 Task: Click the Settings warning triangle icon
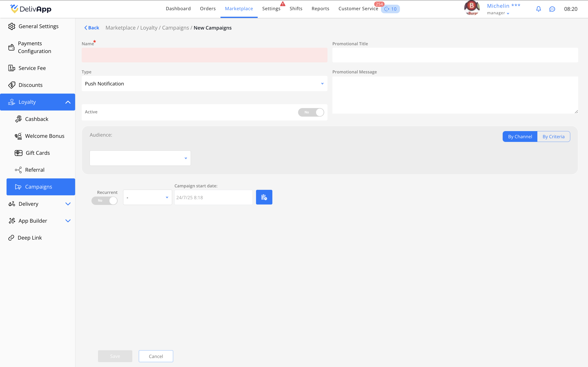(x=283, y=4)
